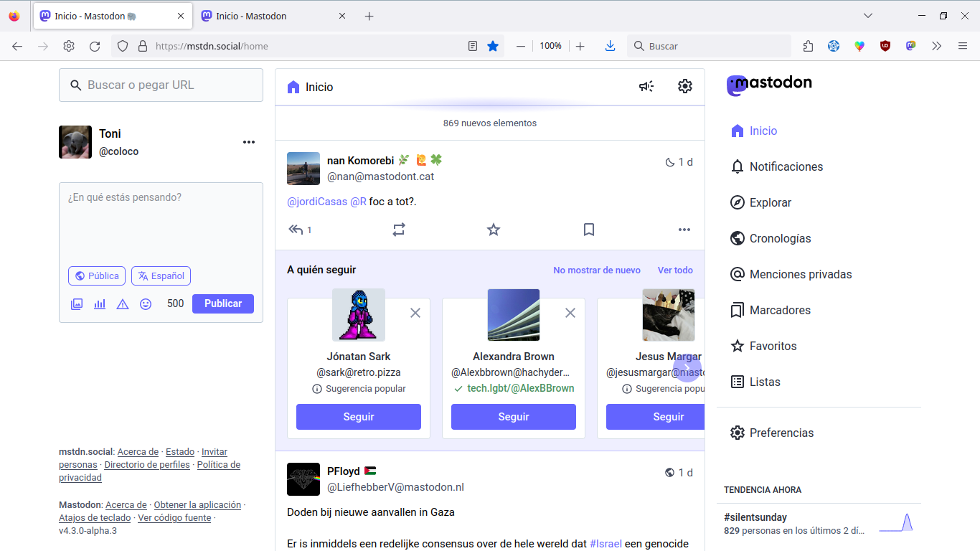The image size is (980, 551).
Task: Reply to nan Komorebi's post
Action: tap(295, 230)
